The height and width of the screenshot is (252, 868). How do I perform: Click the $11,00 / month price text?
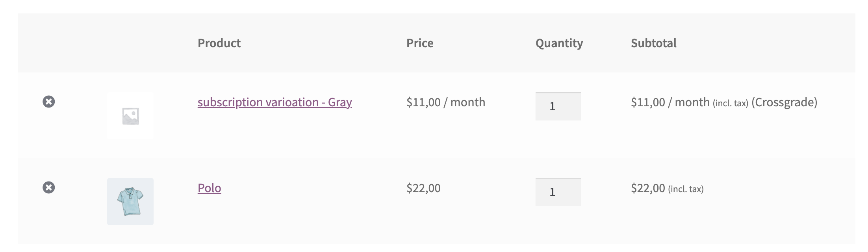coord(446,102)
